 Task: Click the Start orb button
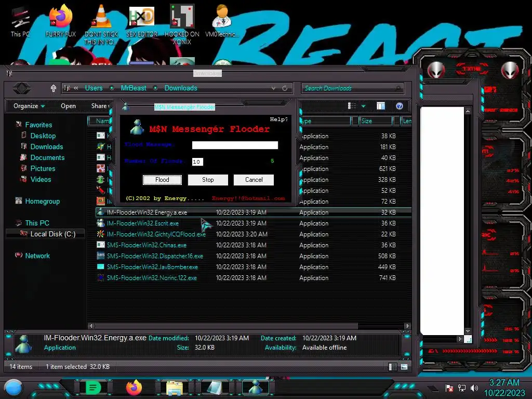point(14,388)
